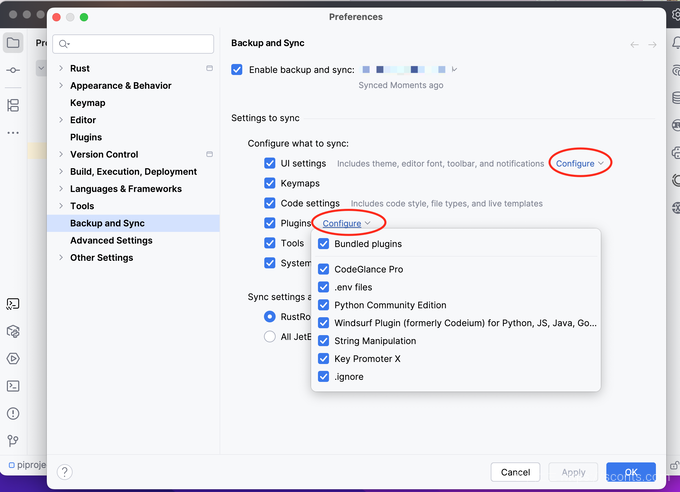This screenshot has width=680, height=492.
Task: Click the help question mark button
Action: point(65,472)
